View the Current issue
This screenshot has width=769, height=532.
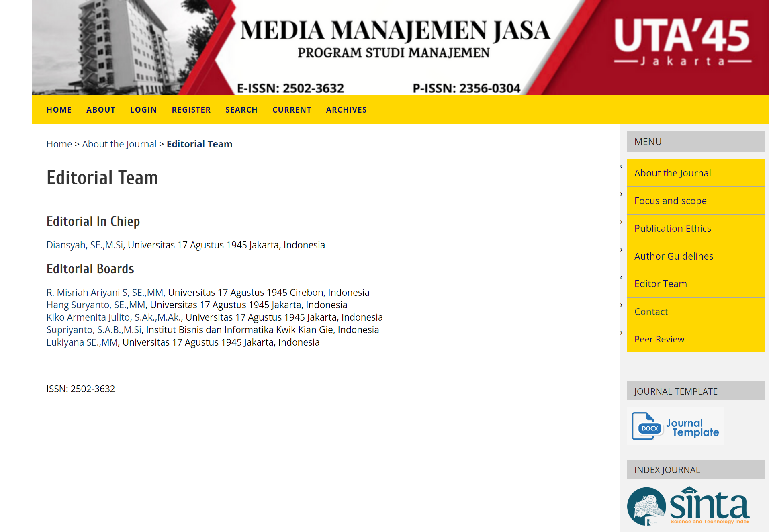coord(292,110)
